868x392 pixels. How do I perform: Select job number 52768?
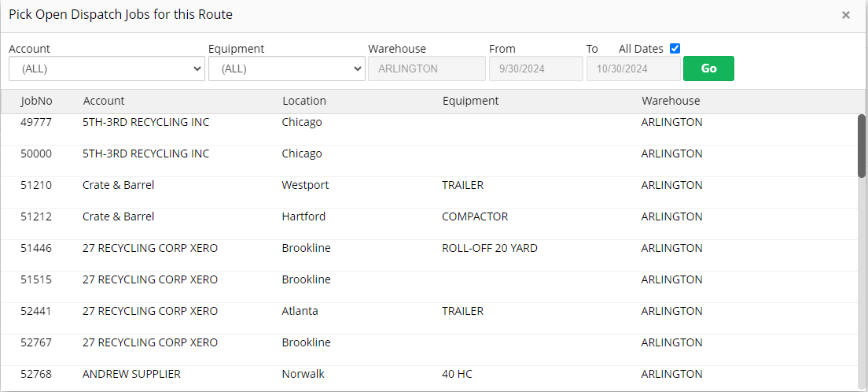(36, 374)
